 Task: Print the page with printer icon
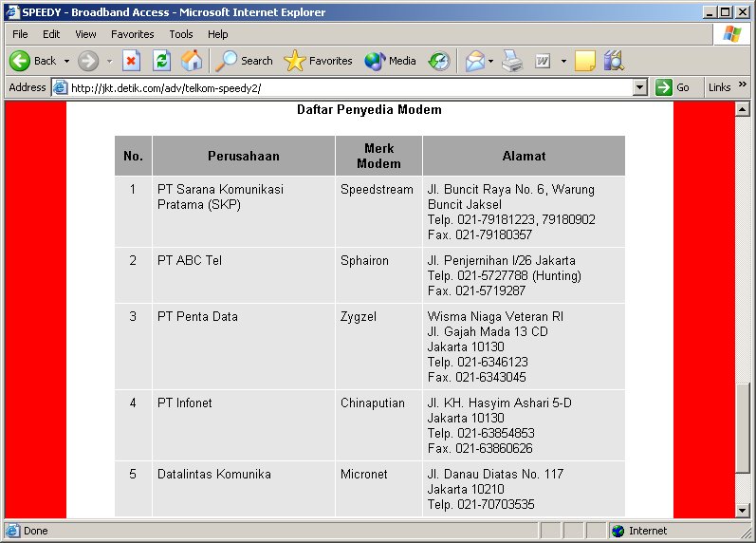[x=512, y=61]
